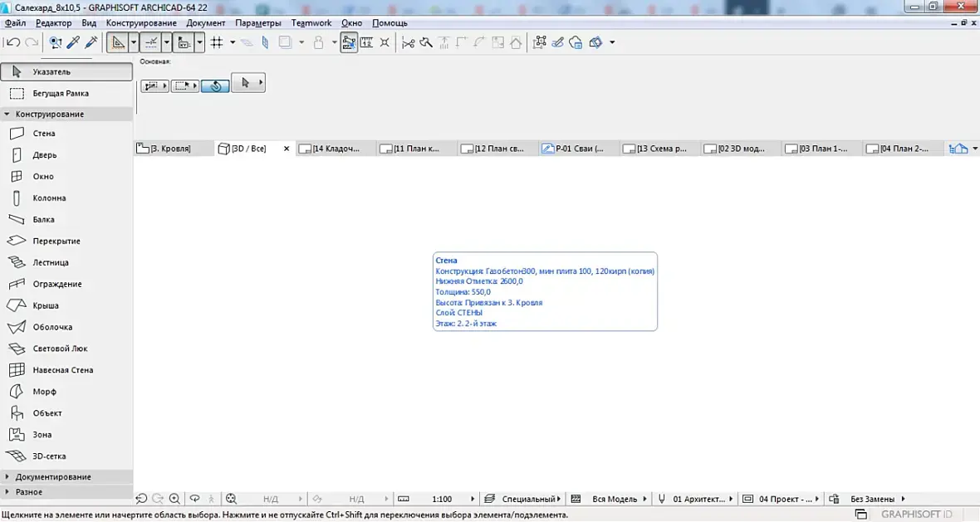Click the fit in window icon bottom bar

[x=231, y=499]
